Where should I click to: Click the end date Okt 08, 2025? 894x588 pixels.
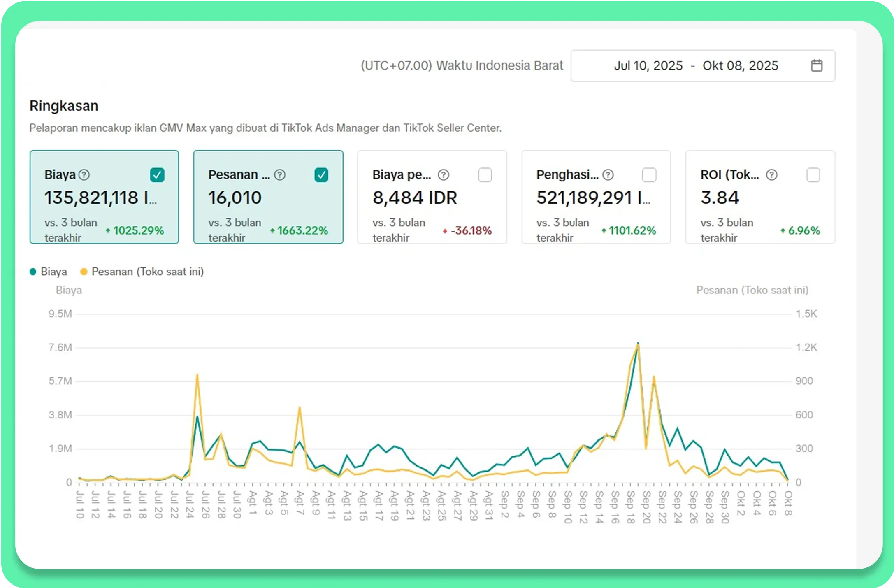pyautogui.click(x=740, y=66)
